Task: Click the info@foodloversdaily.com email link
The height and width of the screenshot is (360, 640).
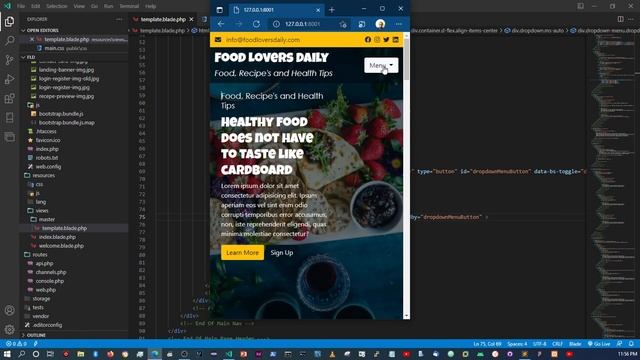Action: tap(263, 40)
